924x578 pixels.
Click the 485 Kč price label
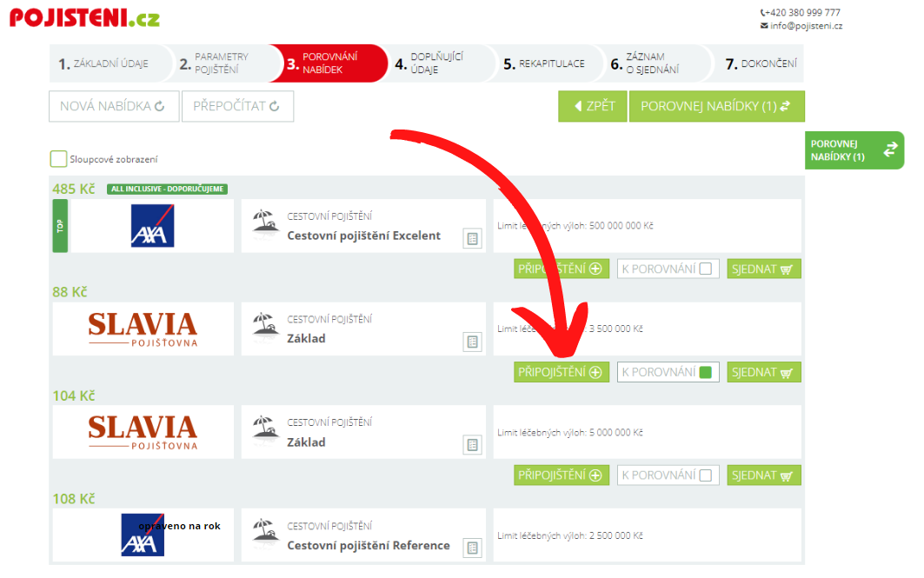73,189
